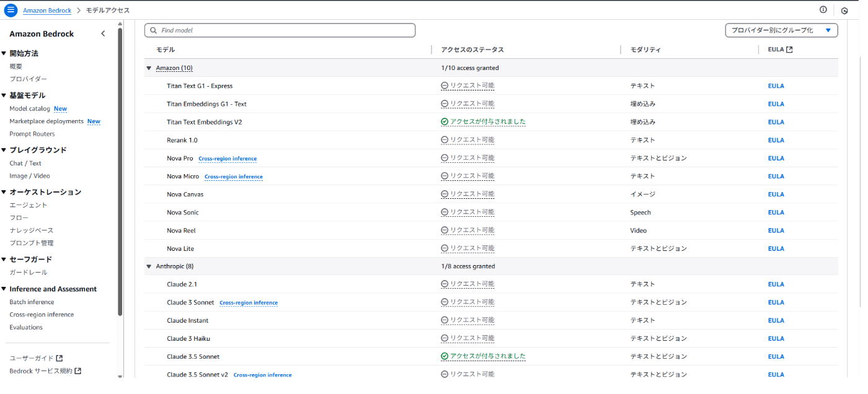868x394 pixels.
Task: Open Chat / Text playground
Action: pyautogui.click(x=25, y=164)
